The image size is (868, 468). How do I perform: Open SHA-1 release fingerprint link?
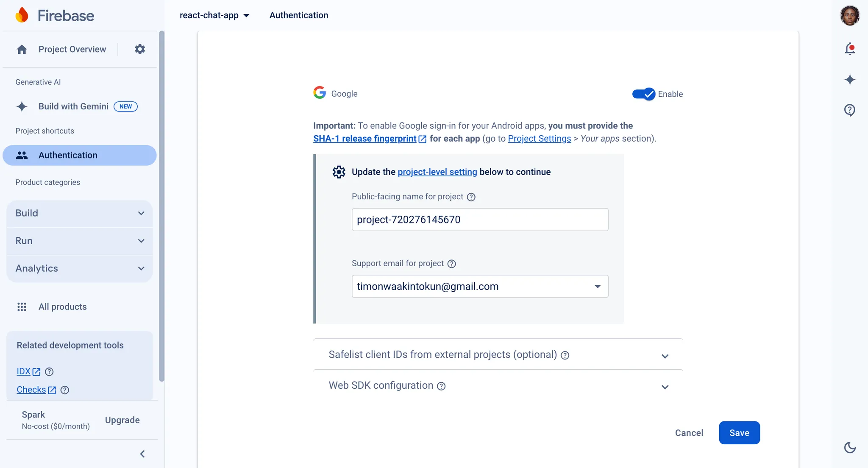pos(365,139)
